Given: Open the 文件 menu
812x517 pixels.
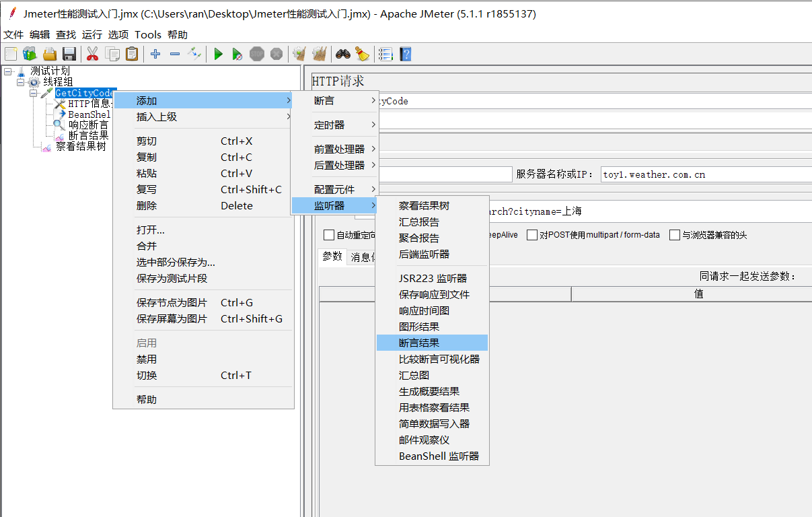Looking at the screenshot, I should coord(13,35).
